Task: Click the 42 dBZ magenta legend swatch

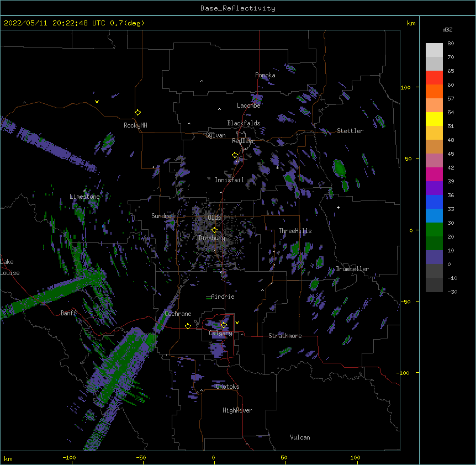Action: click(x=434, y=174)
